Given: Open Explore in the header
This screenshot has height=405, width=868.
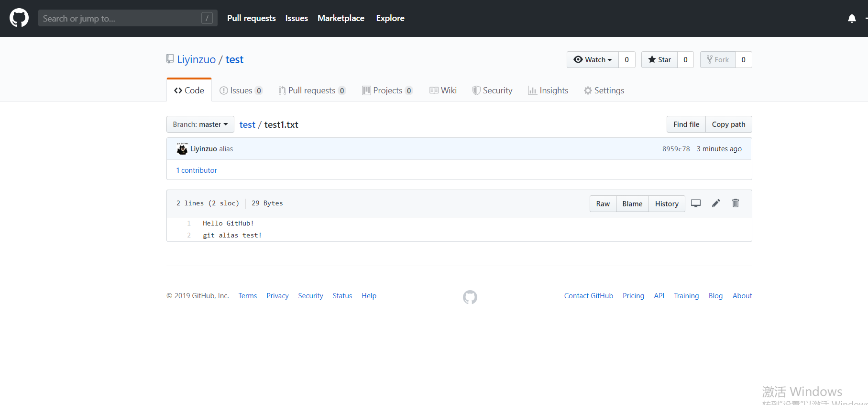Looking at the screenshot, I should (390, 18).
